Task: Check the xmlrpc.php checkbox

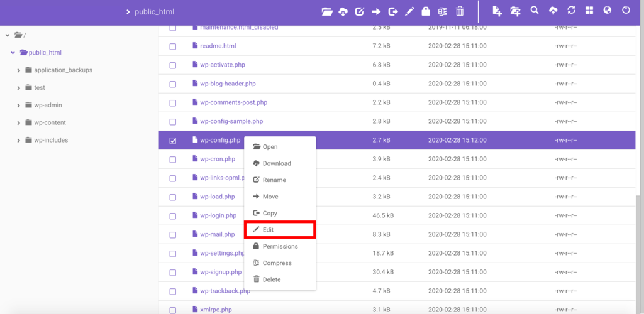Action: pyautogui.click(x=173, y=310)
